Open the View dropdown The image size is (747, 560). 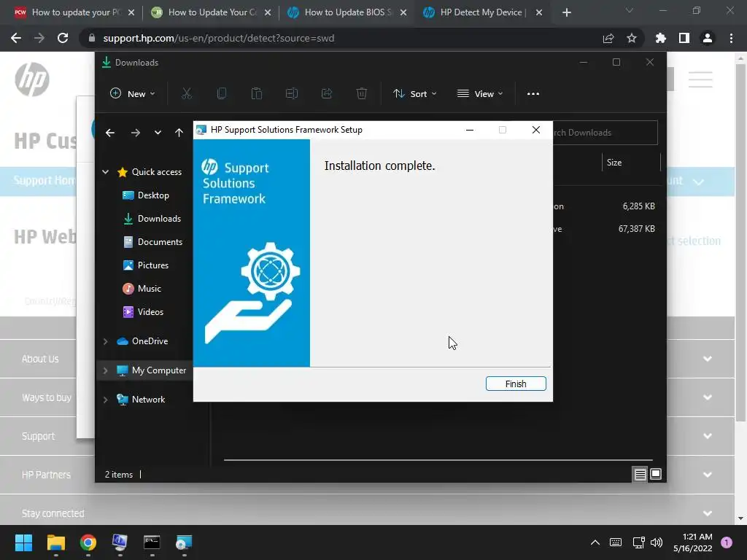(x=480, y=94)
